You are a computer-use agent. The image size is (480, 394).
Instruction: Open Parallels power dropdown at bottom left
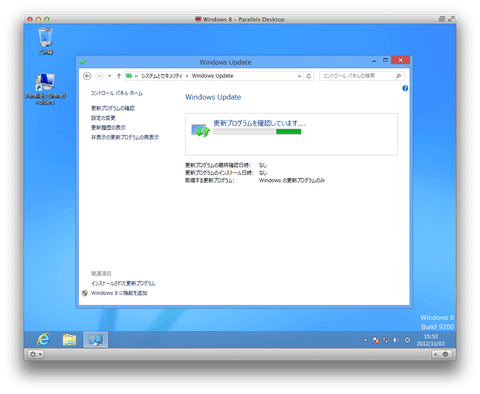(x=35, y=354)
